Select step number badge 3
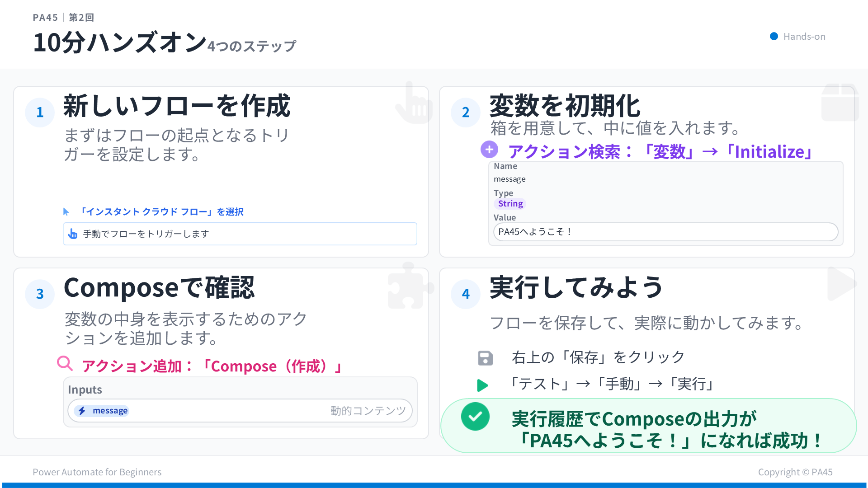Viewport: 868px width, 488px height. [x=40, y=294]
